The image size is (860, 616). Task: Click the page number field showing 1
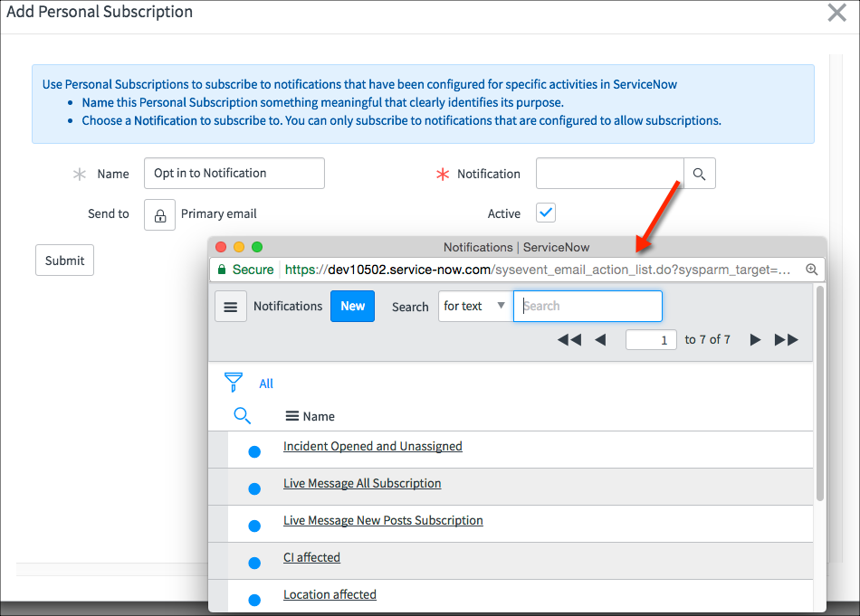coord(651,340)
